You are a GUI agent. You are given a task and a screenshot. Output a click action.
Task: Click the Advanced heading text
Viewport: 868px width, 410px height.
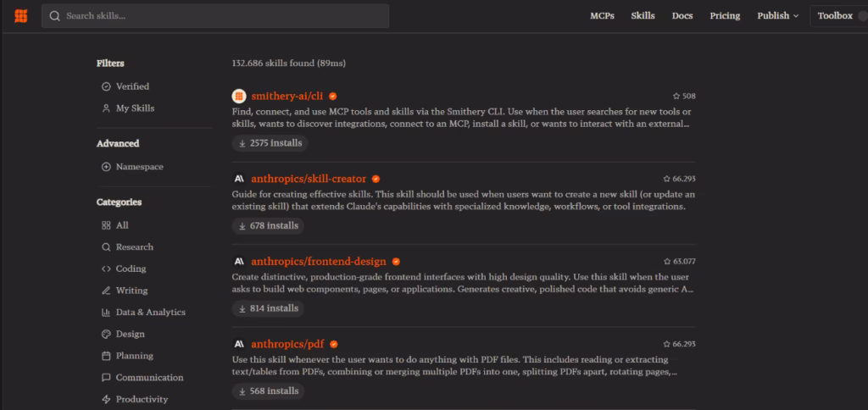point(118,143)
